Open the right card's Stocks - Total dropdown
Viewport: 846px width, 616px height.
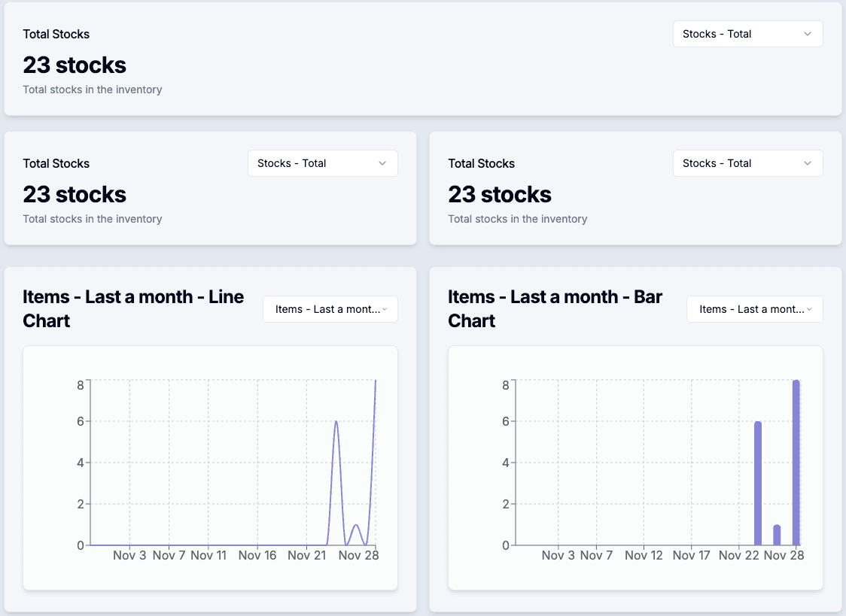[x=747, y=163]
